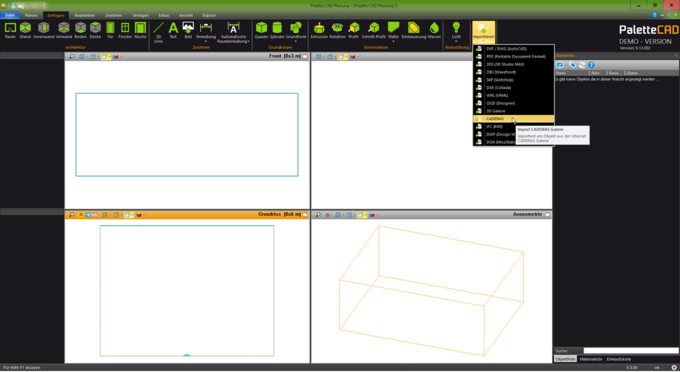Switch to the Ansicht tab
The height and width of the screenshot is (372, 680).
coord(186,15)
